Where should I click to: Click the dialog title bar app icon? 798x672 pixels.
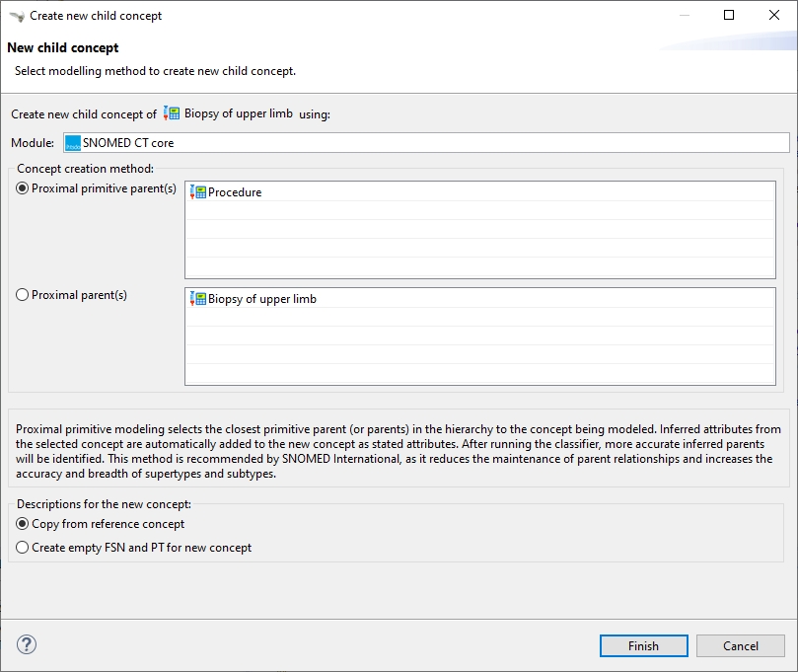point(16,16)
